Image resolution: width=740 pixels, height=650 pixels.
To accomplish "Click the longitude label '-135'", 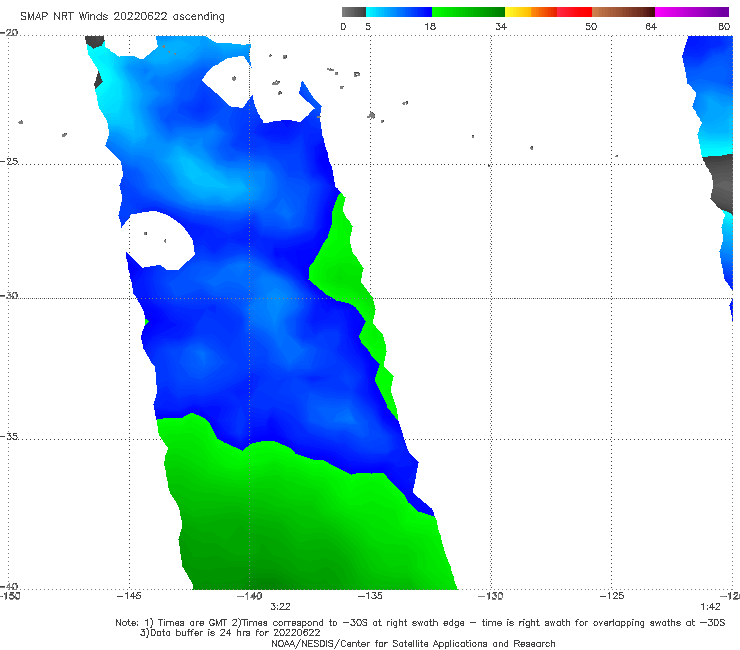I will [x=370, y=596].
